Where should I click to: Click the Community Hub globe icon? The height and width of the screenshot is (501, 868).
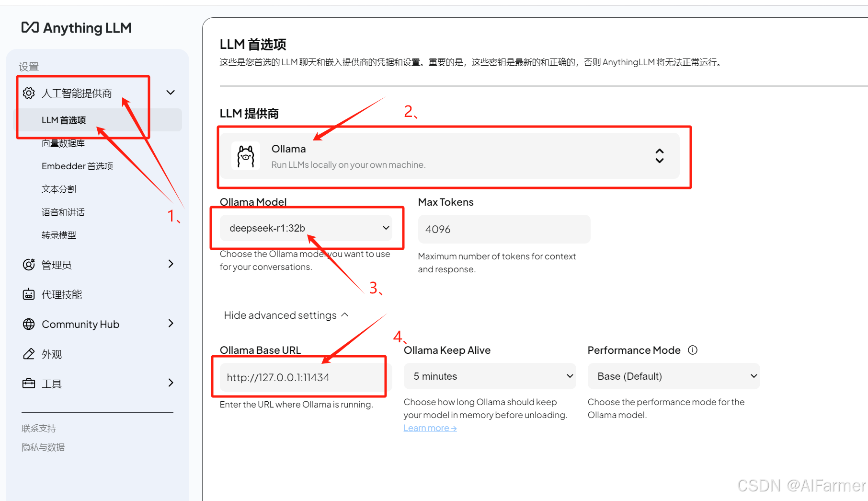pyautogui.click(x=29, y=324)
